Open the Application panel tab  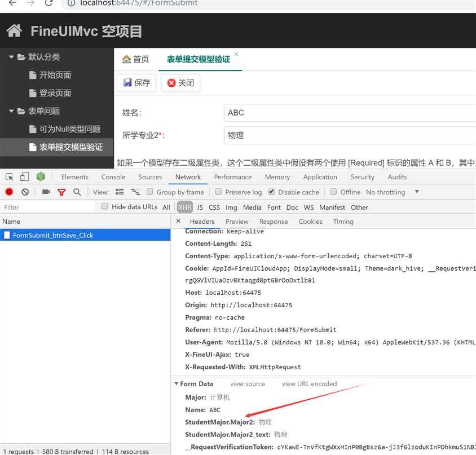pyautogui.click(x=320, y=177)
